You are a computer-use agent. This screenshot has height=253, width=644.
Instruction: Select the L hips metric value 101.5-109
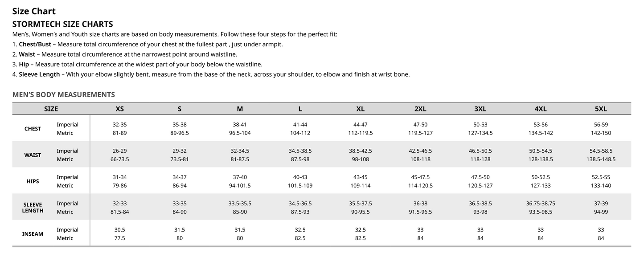click(x=300, y=185)
